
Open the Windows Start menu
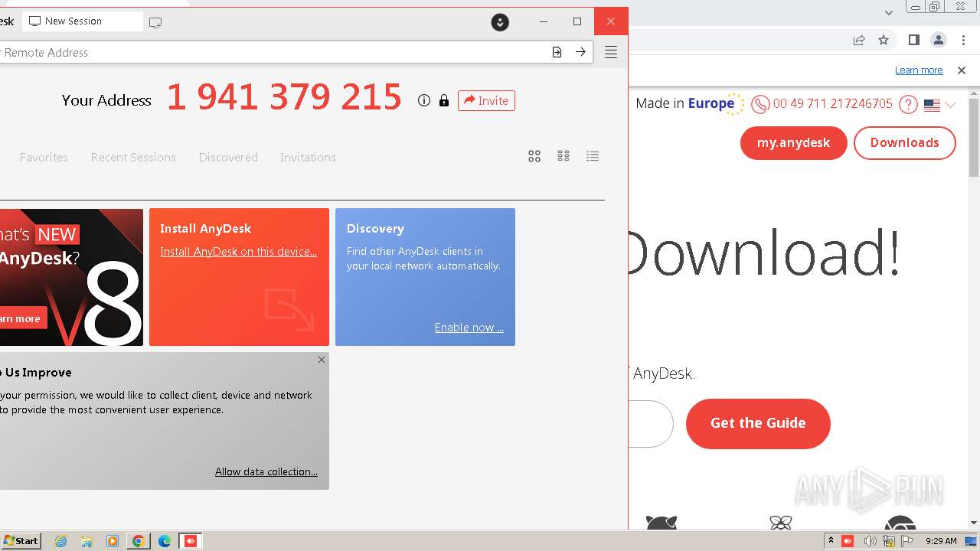21,541
